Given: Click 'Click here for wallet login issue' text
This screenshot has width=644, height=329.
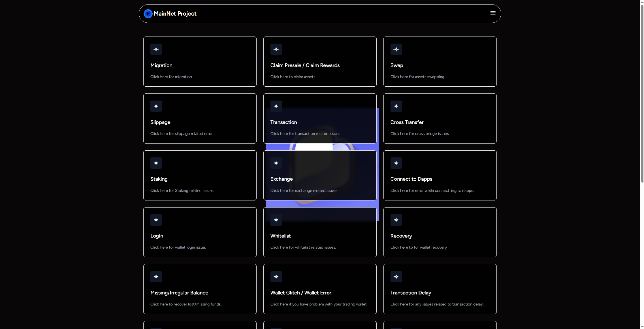Looking at the screenshot, I should 178,247.
